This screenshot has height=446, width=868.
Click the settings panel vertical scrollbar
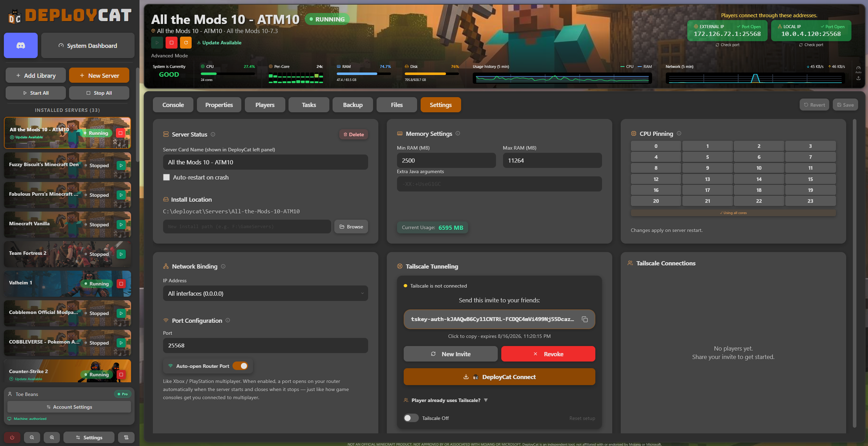(854, 274)
